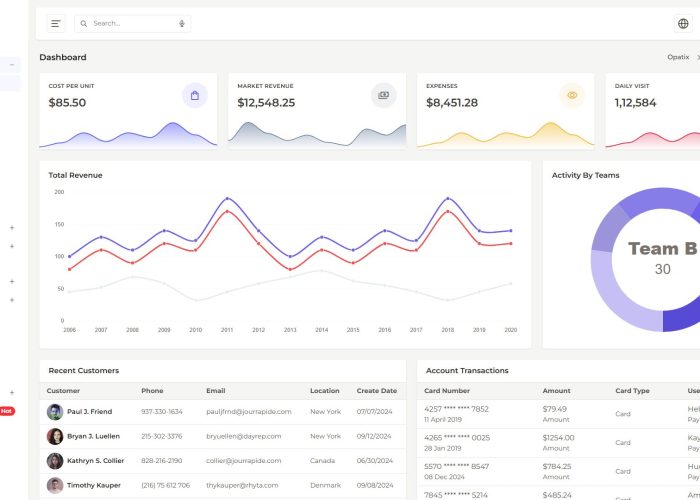Screen dimensions: 700x500
Task: Click the Activity By Teams title
Action: pos(585,175)
